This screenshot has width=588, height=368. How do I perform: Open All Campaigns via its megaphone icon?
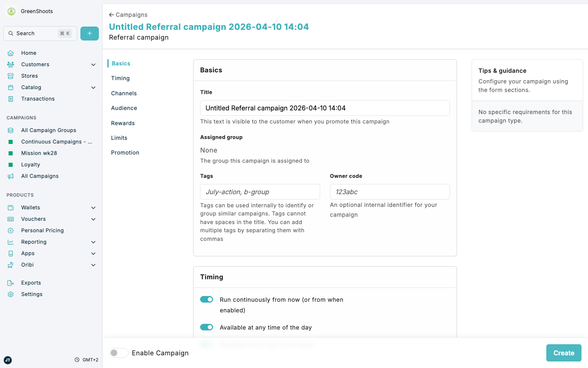[x=11, y=176]
